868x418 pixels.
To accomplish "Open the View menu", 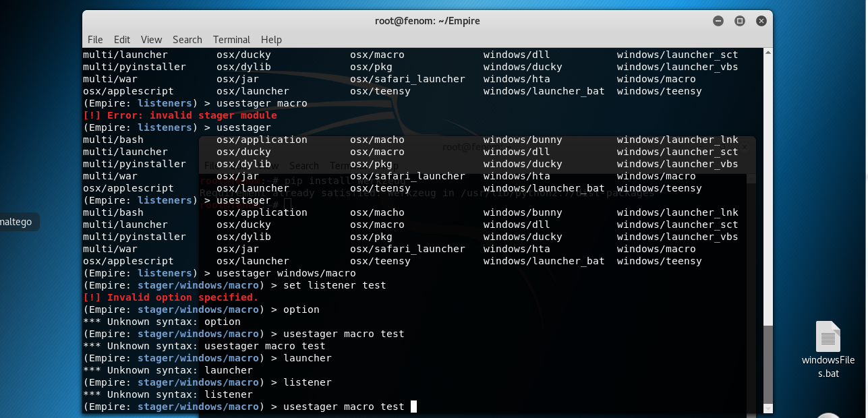I will [151, 40].
